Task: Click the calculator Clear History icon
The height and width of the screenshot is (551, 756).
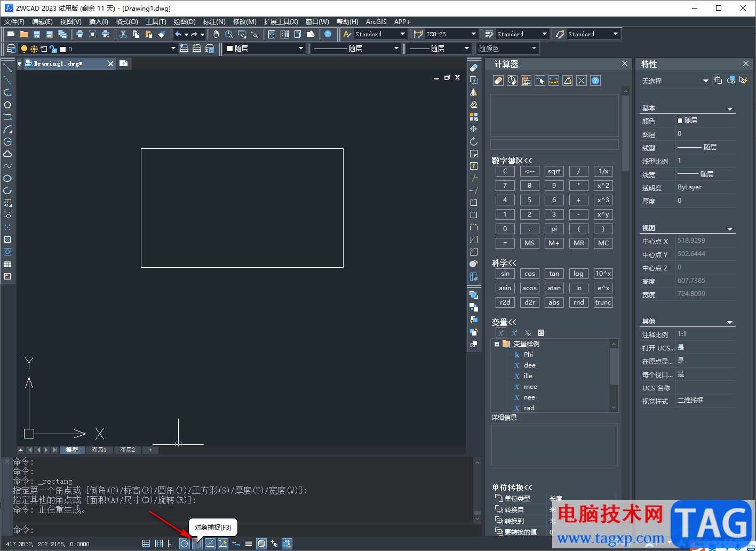Action: 512,81
